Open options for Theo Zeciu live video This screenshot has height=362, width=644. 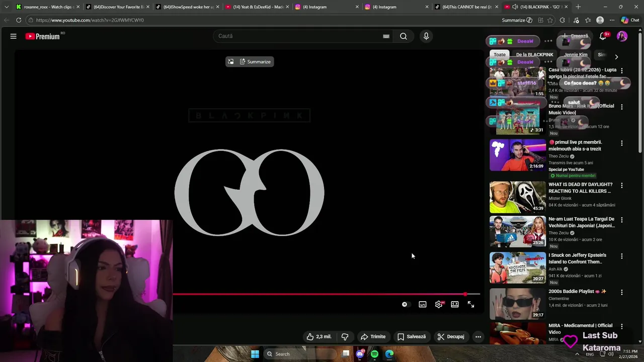point(621,143)
